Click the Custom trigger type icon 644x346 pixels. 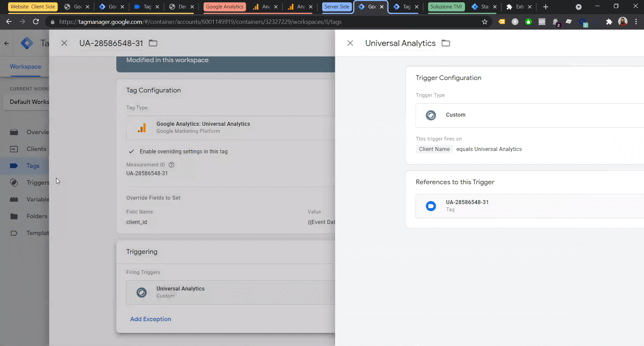(431, 115)
